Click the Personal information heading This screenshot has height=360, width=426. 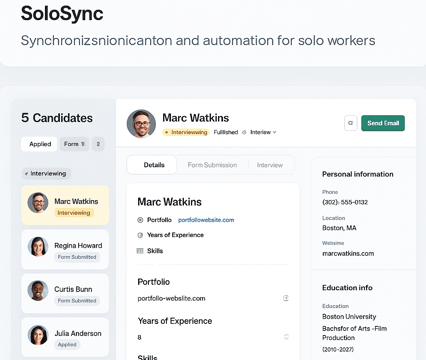point(358,174)
